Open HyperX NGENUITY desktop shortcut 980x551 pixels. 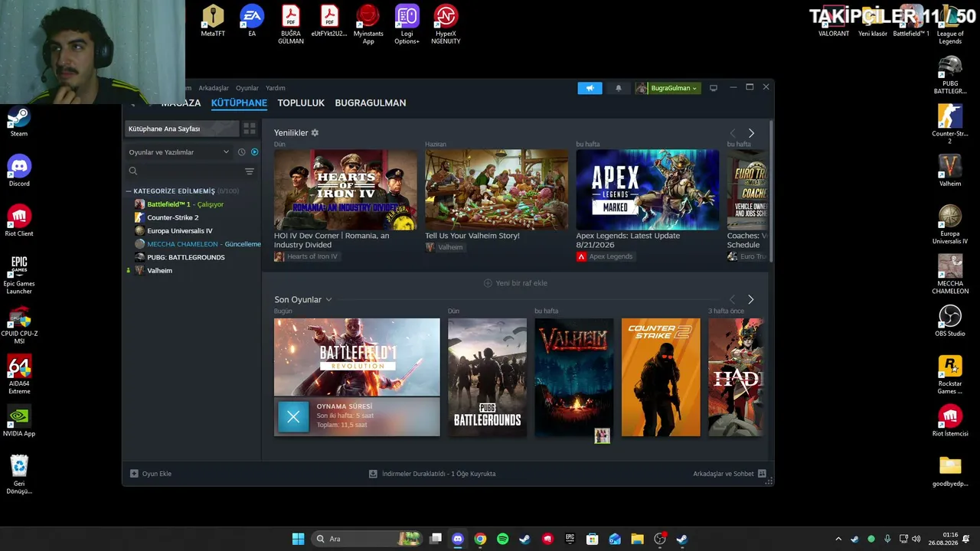[x=446, y=24]
